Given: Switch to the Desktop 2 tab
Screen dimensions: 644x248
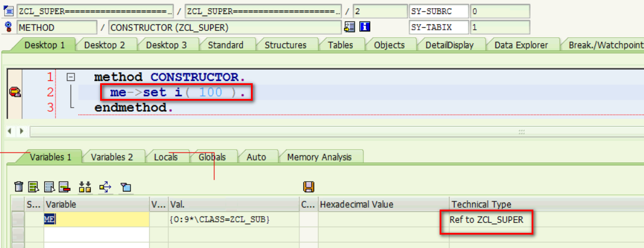Looking at the screenshot, I should 104,45.
